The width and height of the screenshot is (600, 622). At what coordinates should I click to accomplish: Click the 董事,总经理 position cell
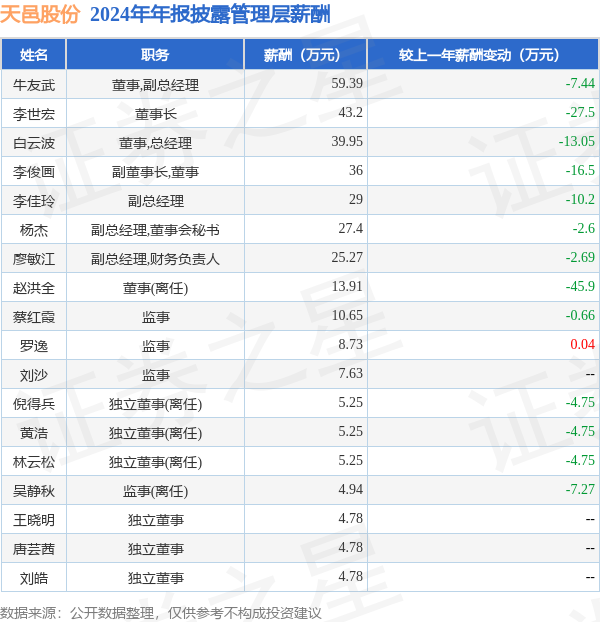pyautogui.click(x=155, y=143)
